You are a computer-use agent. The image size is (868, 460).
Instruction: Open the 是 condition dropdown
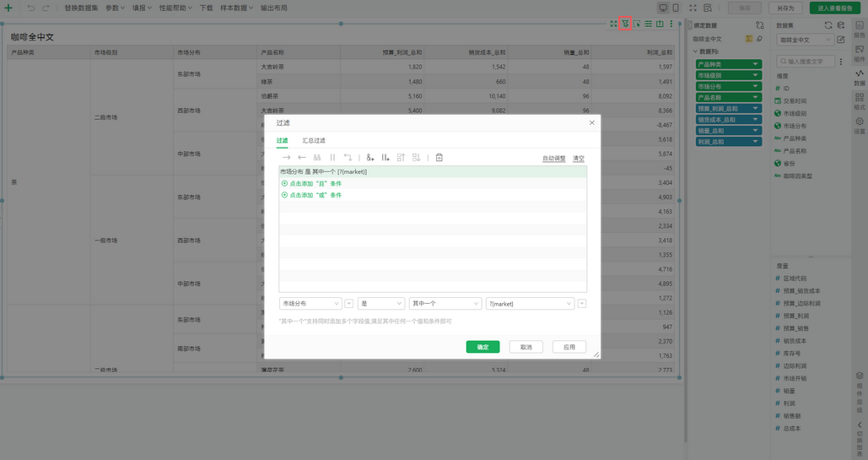tap(381, 303)
